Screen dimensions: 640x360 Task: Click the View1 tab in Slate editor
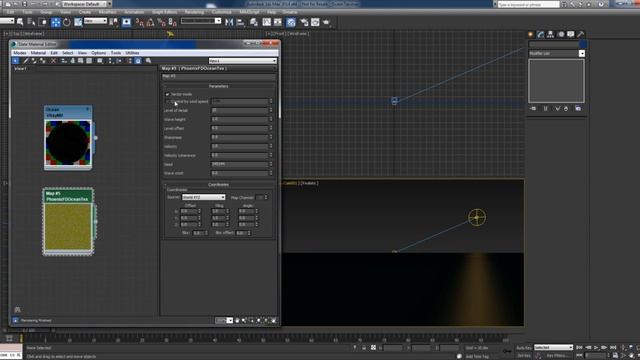coord(20,69)
